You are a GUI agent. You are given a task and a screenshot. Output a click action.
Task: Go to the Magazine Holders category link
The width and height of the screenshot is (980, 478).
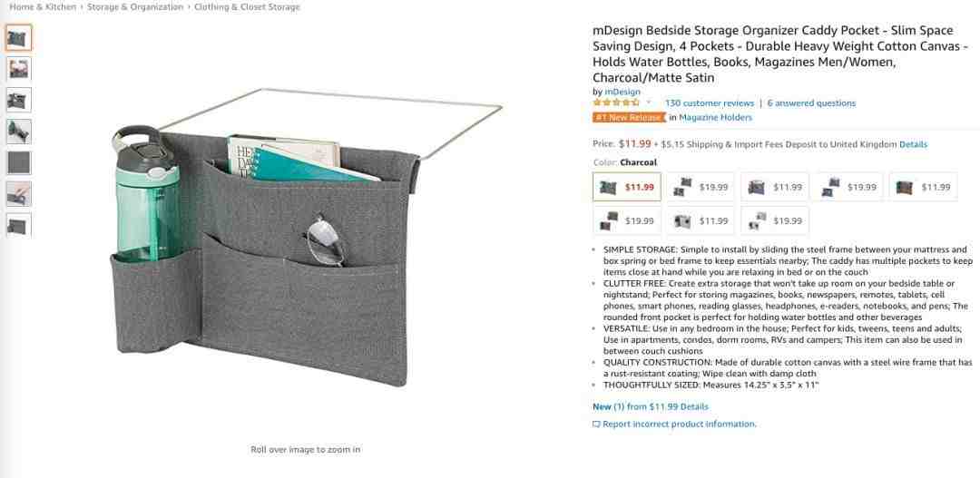pos(716,118)
